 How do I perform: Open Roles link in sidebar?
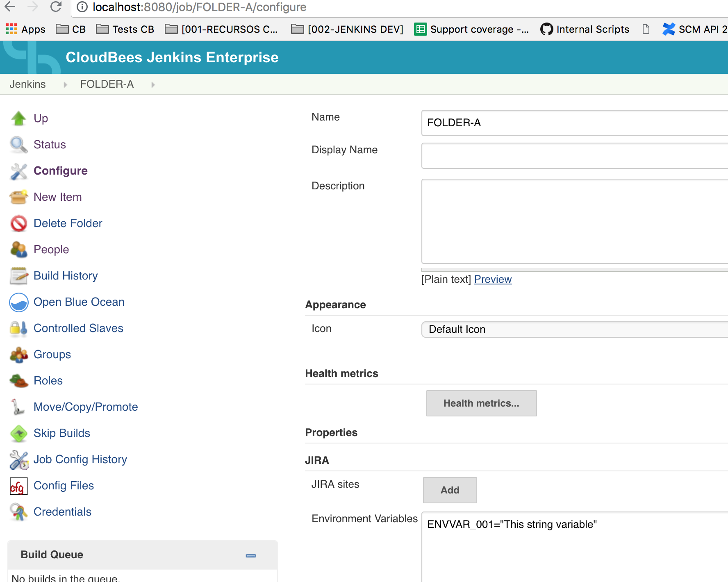point(48,381)
